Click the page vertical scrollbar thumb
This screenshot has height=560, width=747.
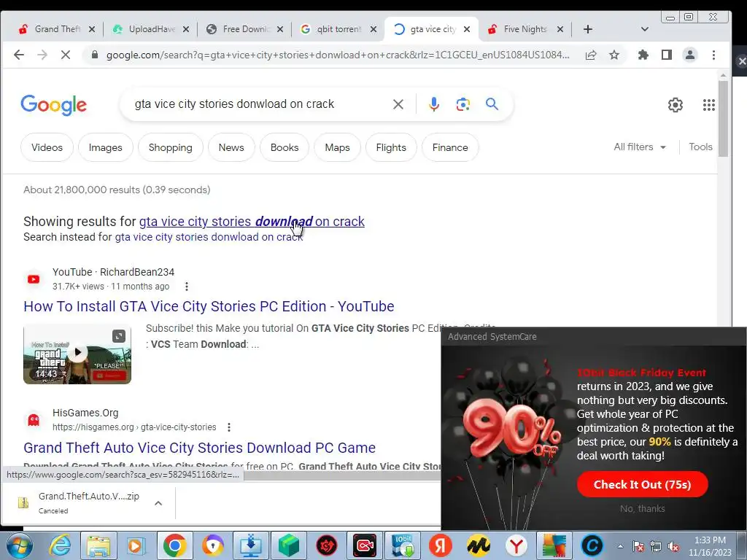click(x=723, y=118)
